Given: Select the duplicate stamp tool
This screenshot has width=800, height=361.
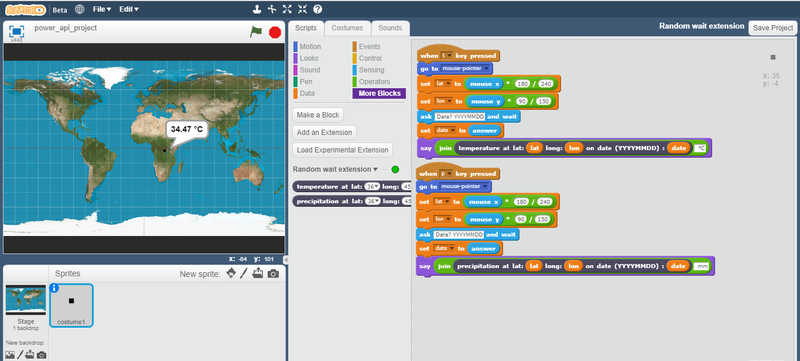Looking at the screenshot, I should pyautogui.click(x=258, y=9).
